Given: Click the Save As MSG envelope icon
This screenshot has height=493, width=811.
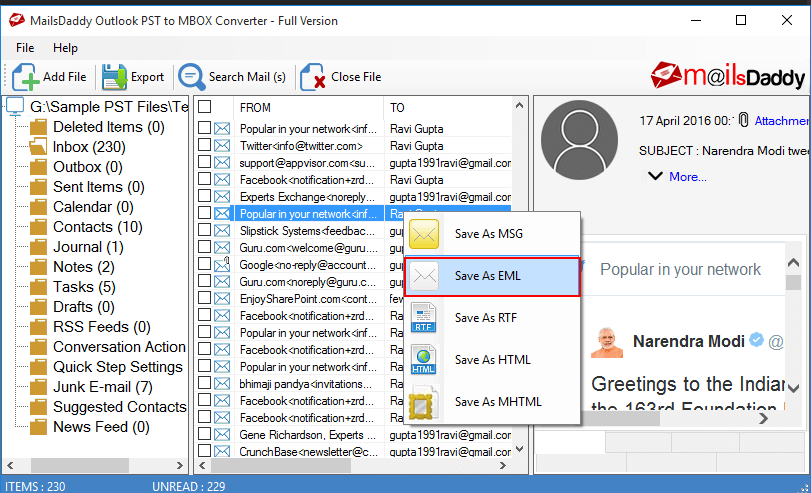Looking at the screenshot, I should [424, 234].
